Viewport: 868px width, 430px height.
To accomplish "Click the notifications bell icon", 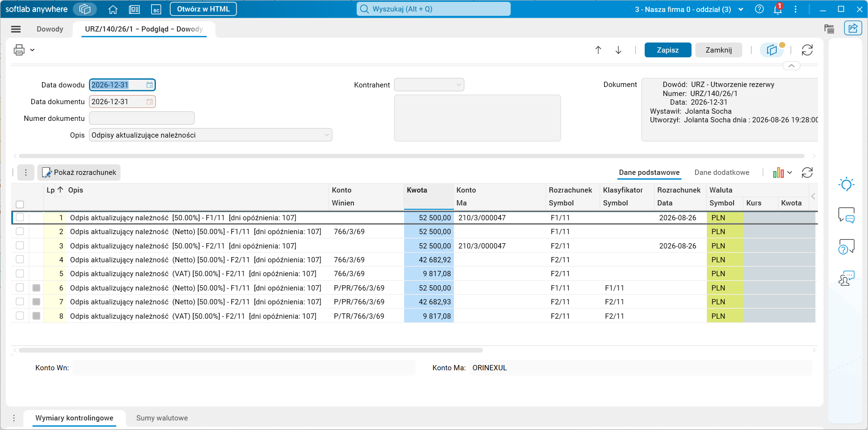I will coord(778,9).
